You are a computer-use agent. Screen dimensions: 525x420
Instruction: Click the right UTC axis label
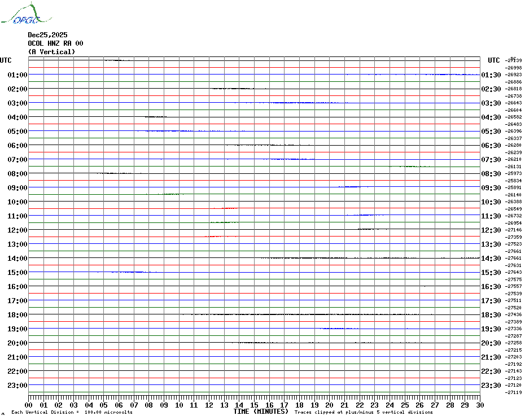[x=493, y=60]
